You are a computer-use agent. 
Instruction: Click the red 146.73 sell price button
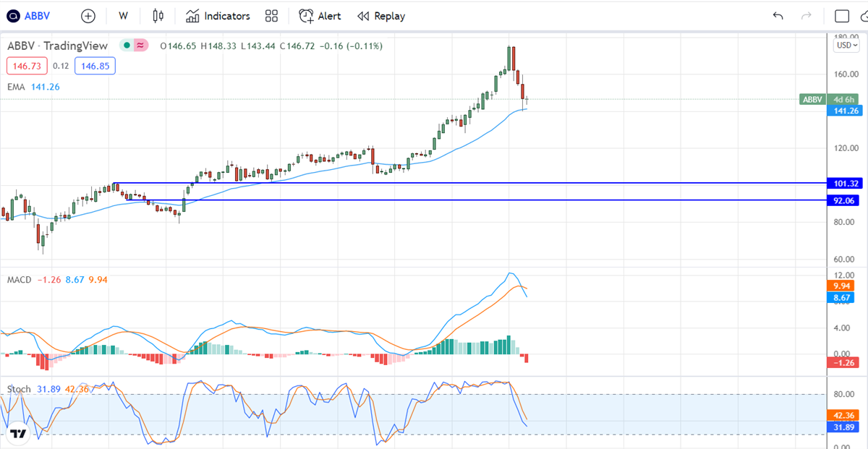(x=27, y=66)
